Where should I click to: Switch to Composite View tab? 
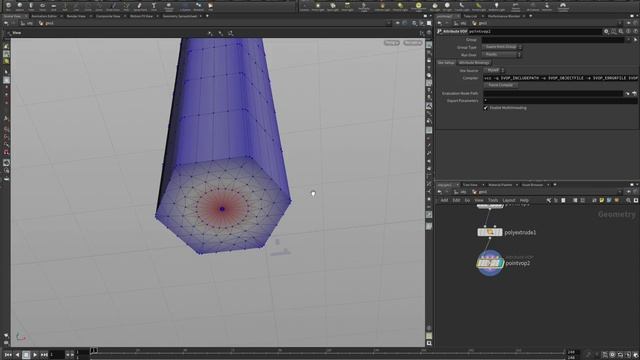(108, 16)
